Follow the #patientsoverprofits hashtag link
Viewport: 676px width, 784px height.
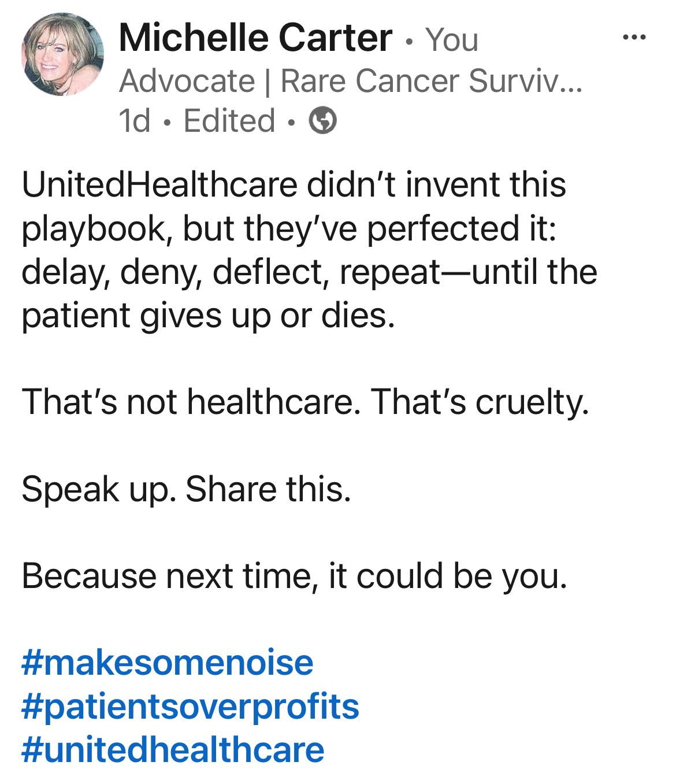pyautogui.click(x=190, y=706)
